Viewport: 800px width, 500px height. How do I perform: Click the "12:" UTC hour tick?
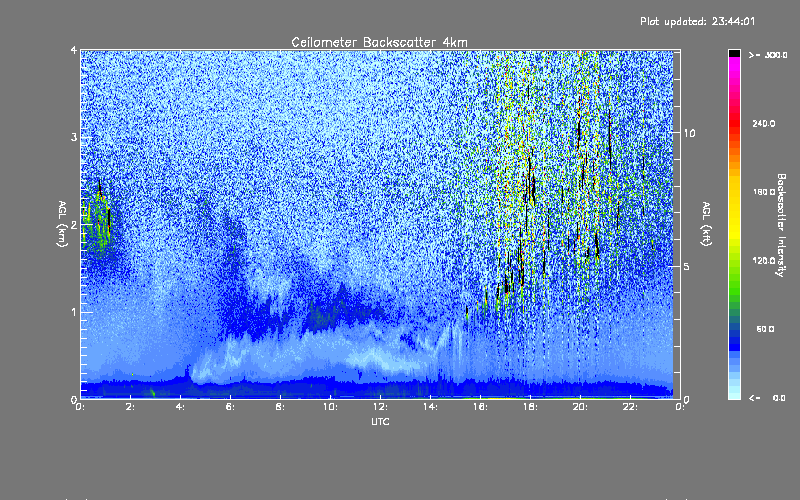[x=380, y=407]
